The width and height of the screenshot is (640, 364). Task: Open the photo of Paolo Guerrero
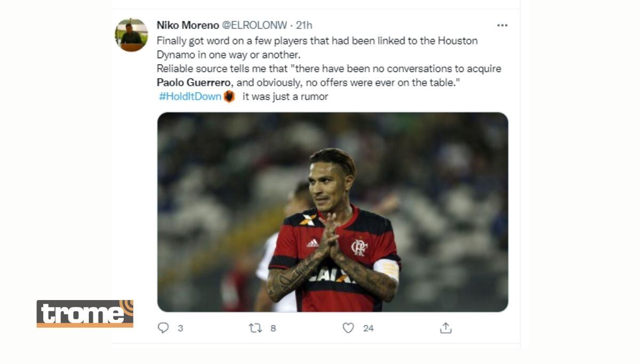[331, 213]
